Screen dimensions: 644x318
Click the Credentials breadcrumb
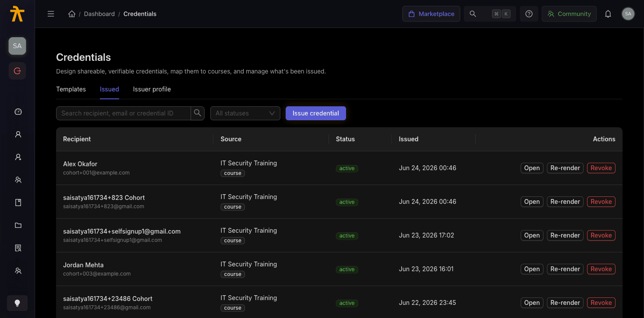pos(140,14)
